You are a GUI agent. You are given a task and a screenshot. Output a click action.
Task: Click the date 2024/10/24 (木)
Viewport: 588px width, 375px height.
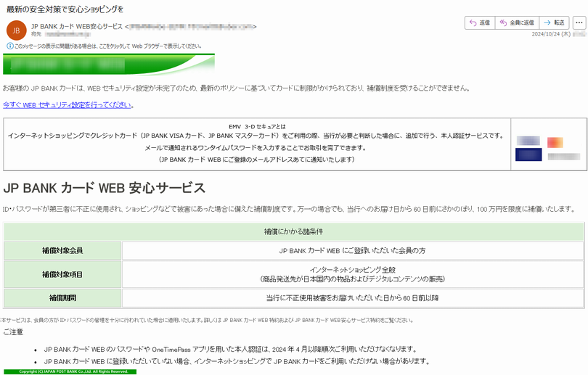551,34
